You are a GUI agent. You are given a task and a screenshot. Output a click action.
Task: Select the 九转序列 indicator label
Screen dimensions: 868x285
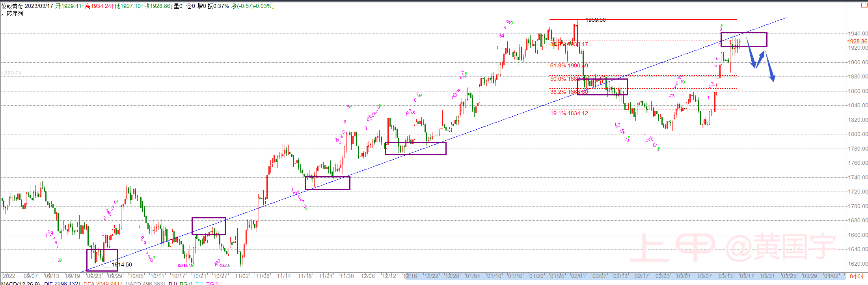tap(12, 13)
